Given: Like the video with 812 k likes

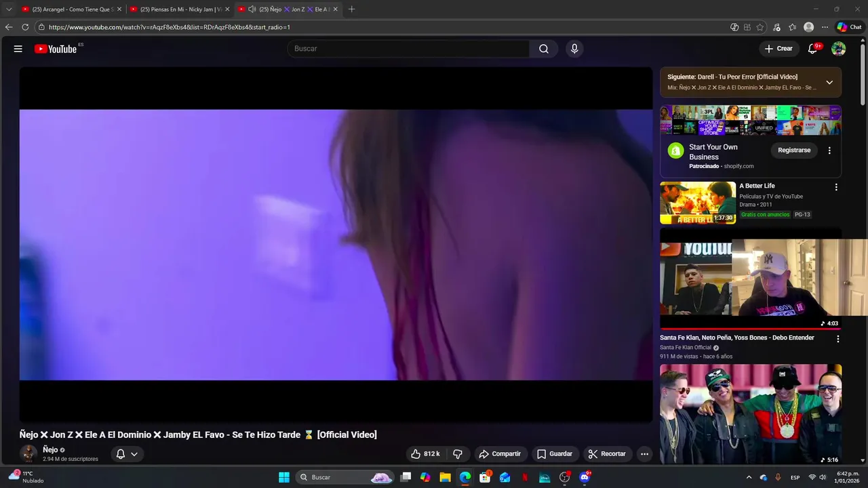Looking at the screenshot, I should click(x=426, y=454).
